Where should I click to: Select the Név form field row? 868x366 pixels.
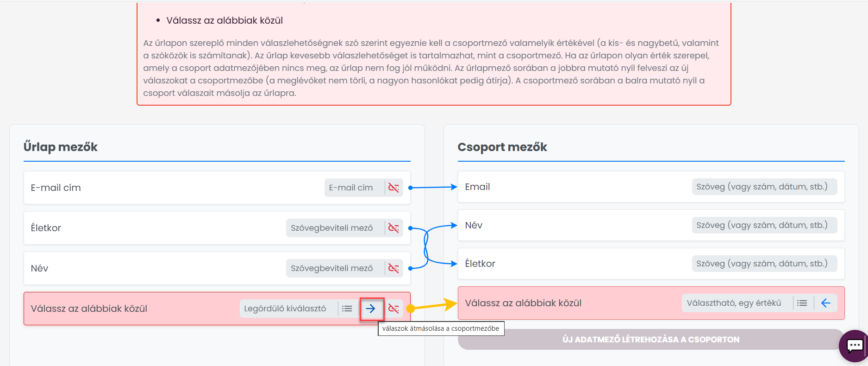(217, 268)
